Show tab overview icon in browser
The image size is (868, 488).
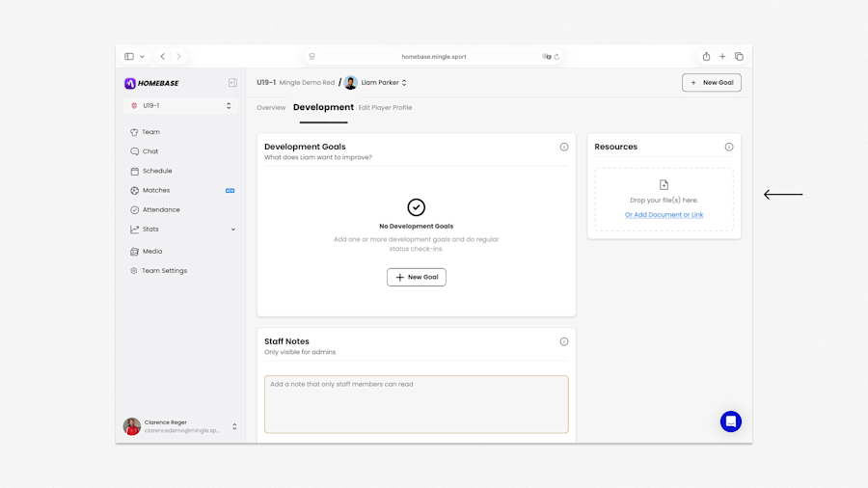coord(739,57)
